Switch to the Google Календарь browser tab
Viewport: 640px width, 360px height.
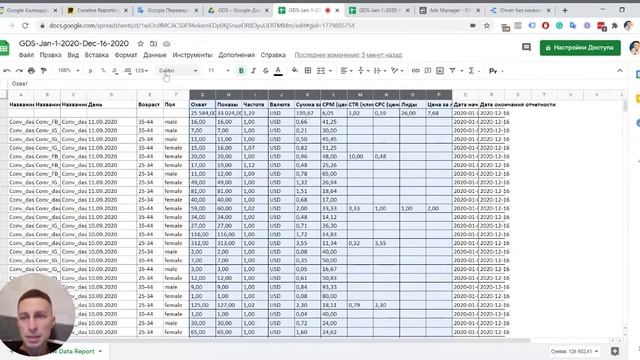tap(29, 10)
